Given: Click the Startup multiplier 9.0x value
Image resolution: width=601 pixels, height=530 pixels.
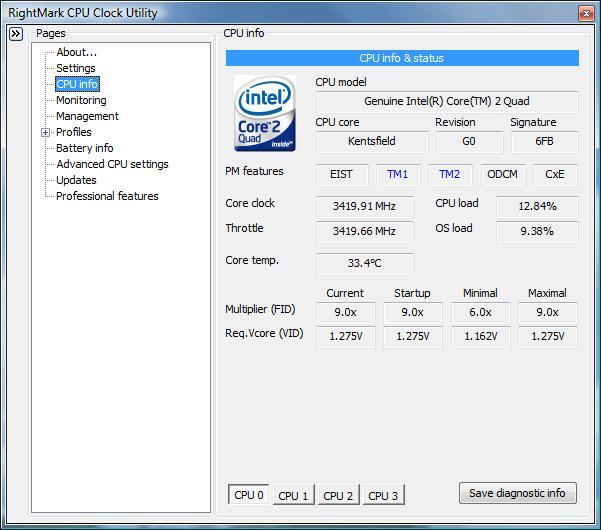Looking at the screenshot, I should click(413, 312).
